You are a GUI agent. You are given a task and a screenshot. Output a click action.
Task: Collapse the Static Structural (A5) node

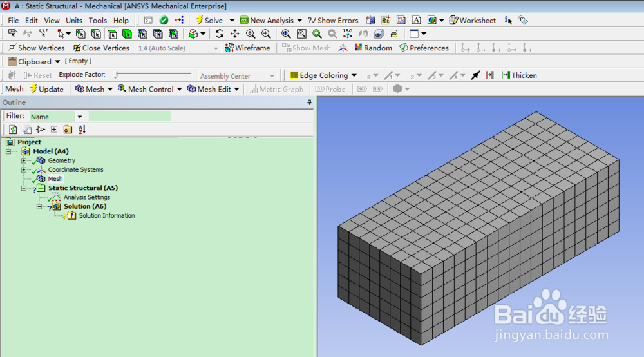[x=23, y=188]
